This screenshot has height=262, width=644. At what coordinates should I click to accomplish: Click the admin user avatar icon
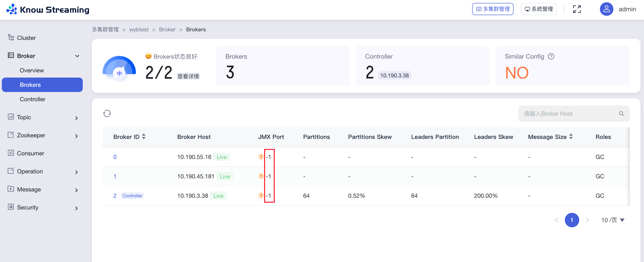[606, 9]
